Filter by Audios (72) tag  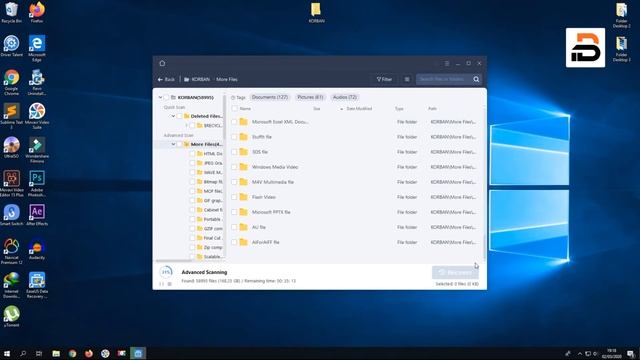click(345, 97)
